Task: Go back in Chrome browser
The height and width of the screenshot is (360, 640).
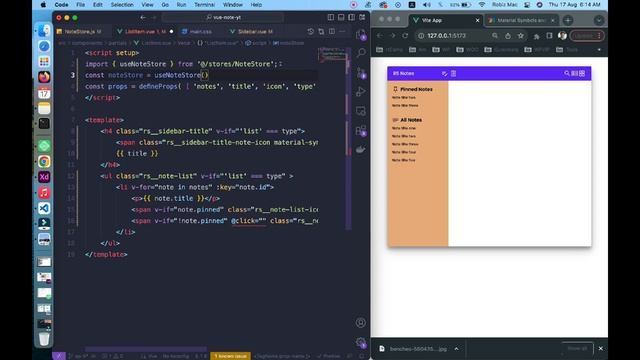Action: [x=380, y=36]
